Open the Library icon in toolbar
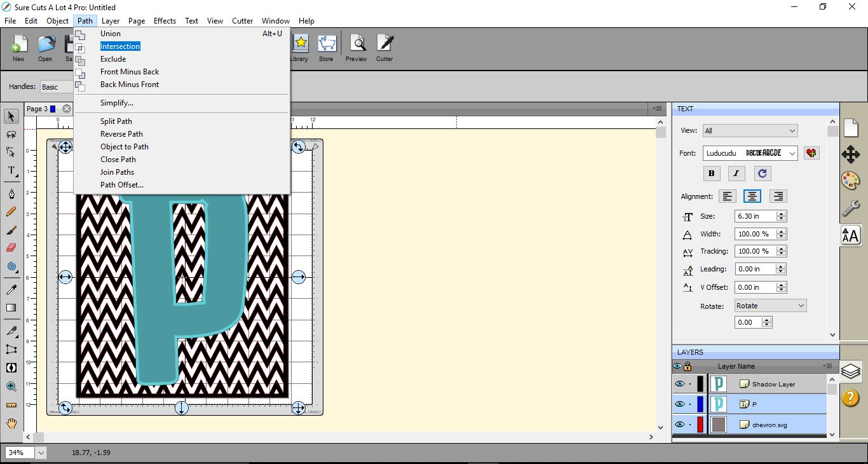 pyautogui.click(x=299, y=48)
